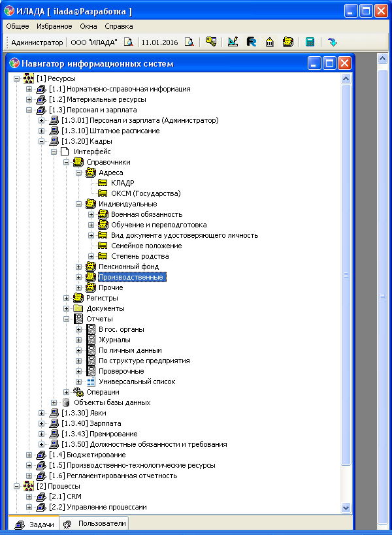Expand the Военная обязанность node

tap(91, 215)
